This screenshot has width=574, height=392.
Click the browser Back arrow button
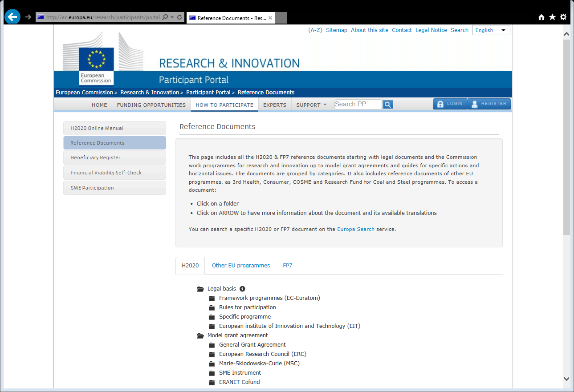pos(12,17)
